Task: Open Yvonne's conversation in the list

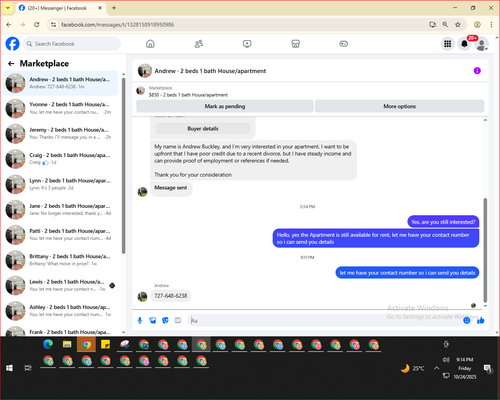Action: point(61,108)
